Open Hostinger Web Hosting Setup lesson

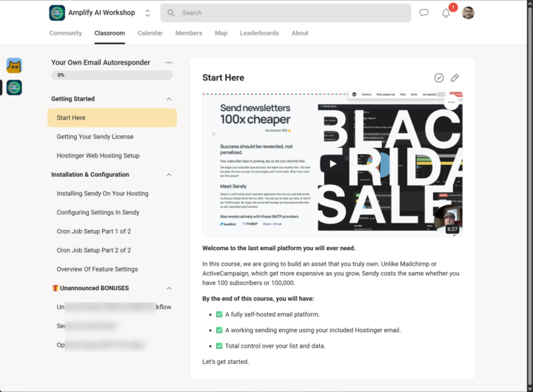coord(98,155)
